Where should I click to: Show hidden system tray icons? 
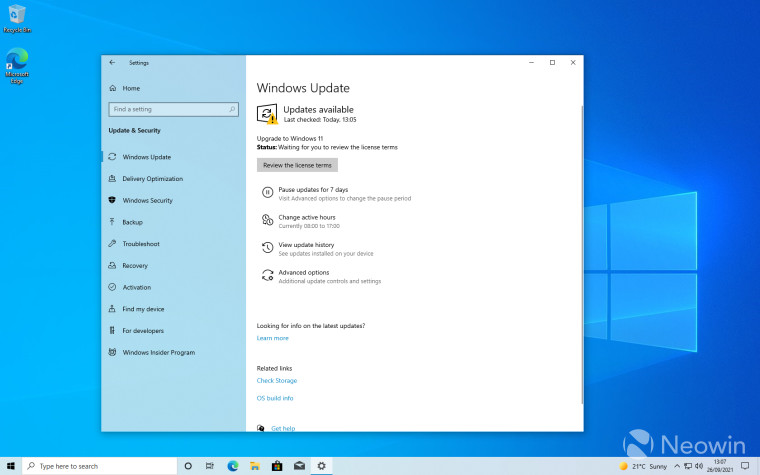coord(677,466)
